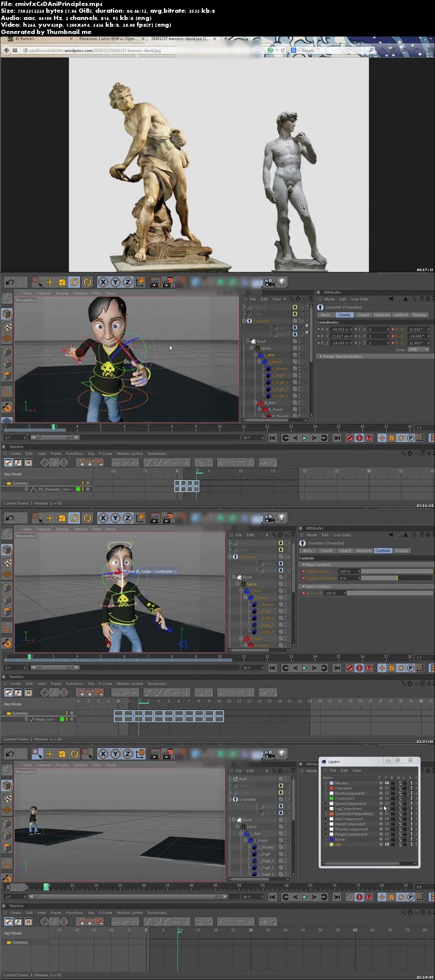Image resolution: width=435 pixels, height=980 pixels.
Task: Open the Hotspots tab in the 01:54:30 Attributes
Action: 382,315
